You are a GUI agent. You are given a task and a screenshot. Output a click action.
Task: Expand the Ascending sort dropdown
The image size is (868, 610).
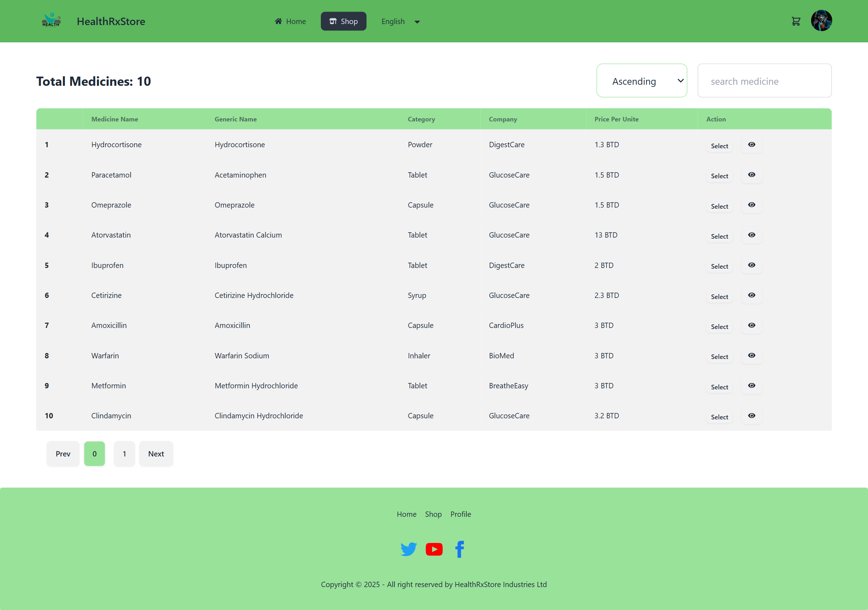(x=641, y=81)
